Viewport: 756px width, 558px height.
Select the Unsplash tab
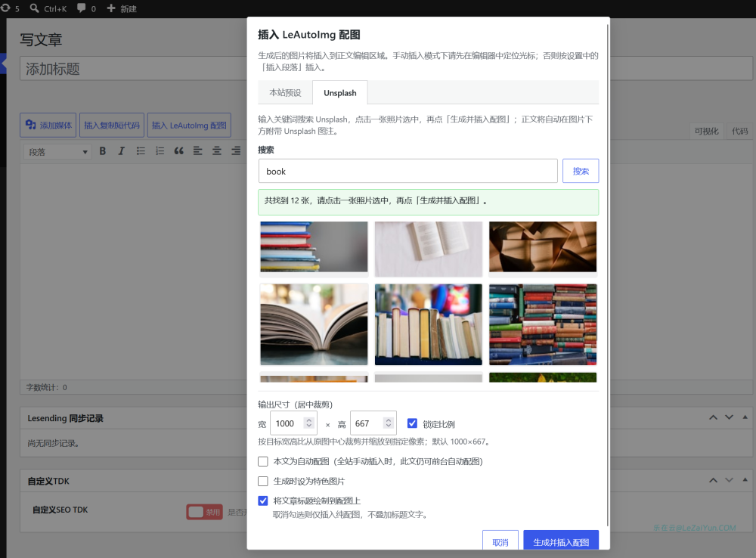(x=340, y=92)
